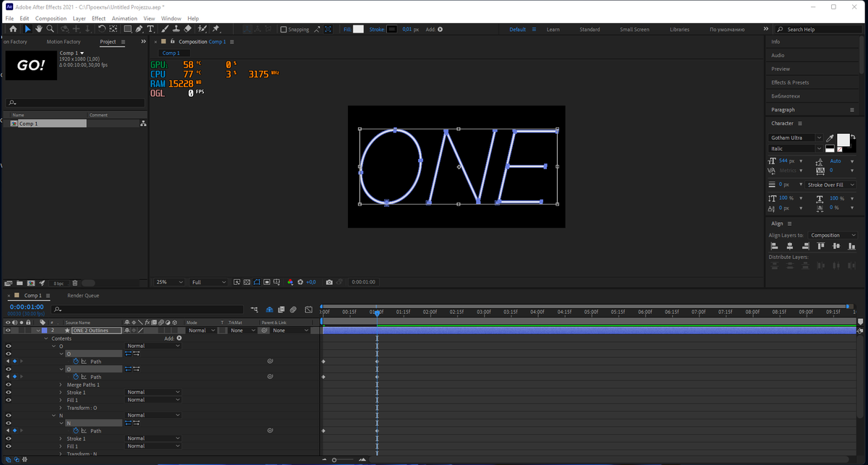Screen dimensions: 868x465
Task: Click the Align Horizontal Center icon
Action: point(790,246)
